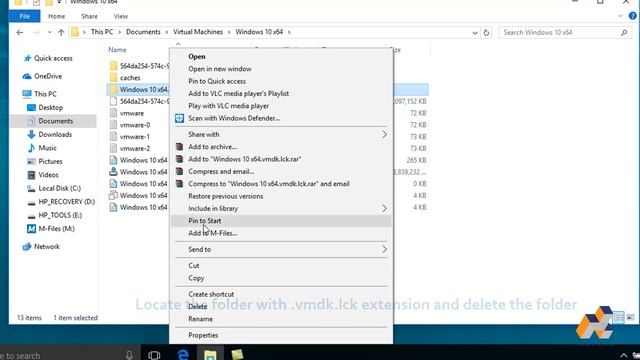Choose Delete from context menu

coord(281,307)
